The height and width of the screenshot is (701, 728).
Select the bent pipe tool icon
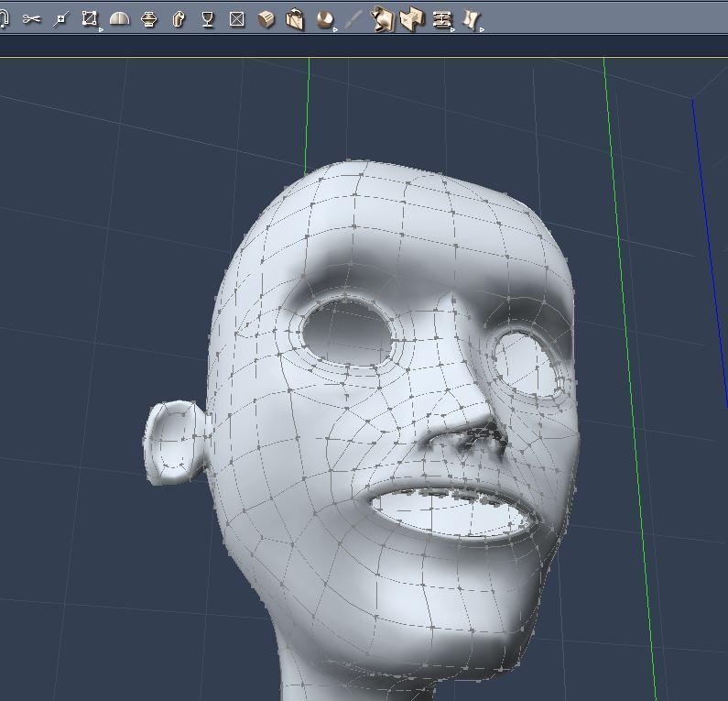179,18
